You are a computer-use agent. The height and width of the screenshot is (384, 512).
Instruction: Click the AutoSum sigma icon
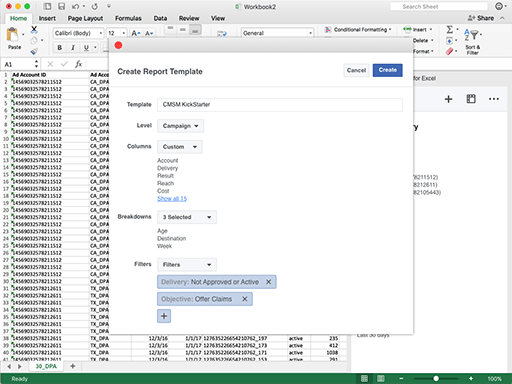(x=450, y=30)
